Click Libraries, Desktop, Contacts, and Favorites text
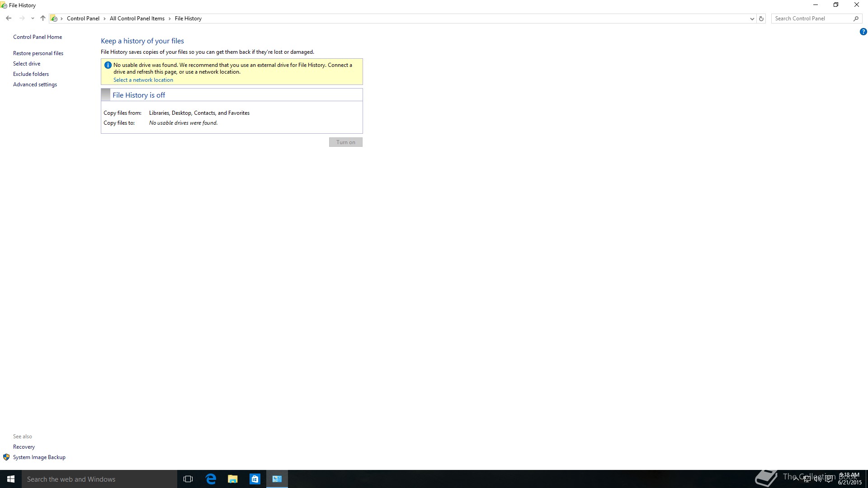 (x=199, y=113)
